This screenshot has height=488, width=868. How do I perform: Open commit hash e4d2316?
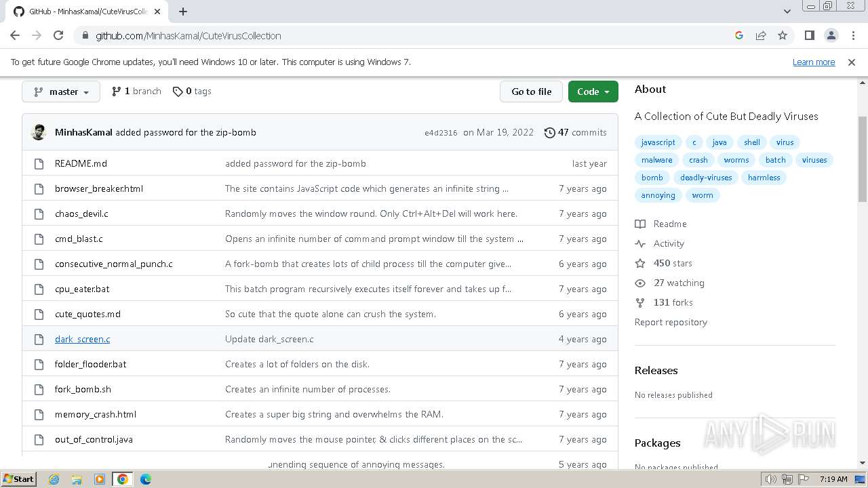441,133
